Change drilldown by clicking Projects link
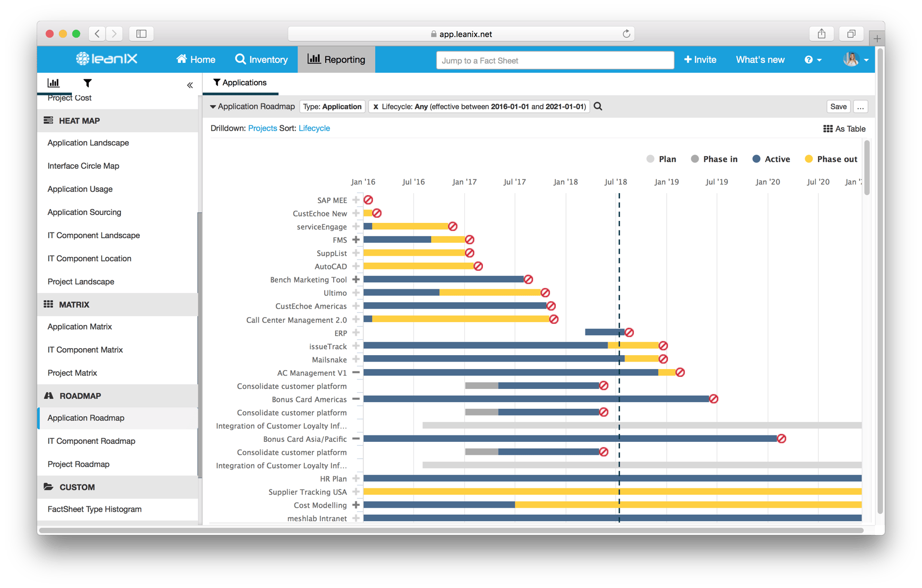 coord(262,128)
